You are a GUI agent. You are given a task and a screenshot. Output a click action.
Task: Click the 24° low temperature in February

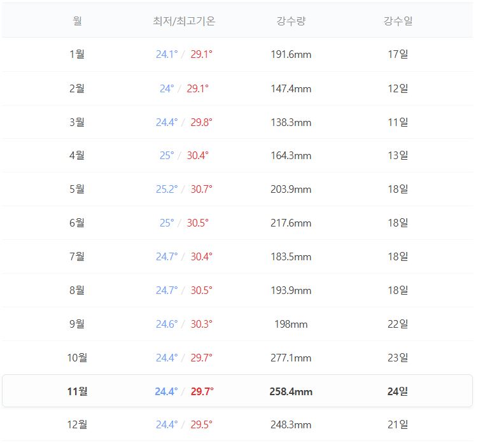tap(167, 88)
